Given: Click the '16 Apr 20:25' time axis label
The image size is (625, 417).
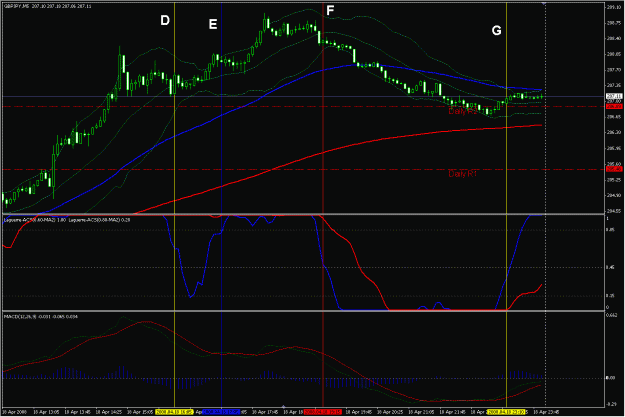Looking at the screenshot, I should 390,412.
